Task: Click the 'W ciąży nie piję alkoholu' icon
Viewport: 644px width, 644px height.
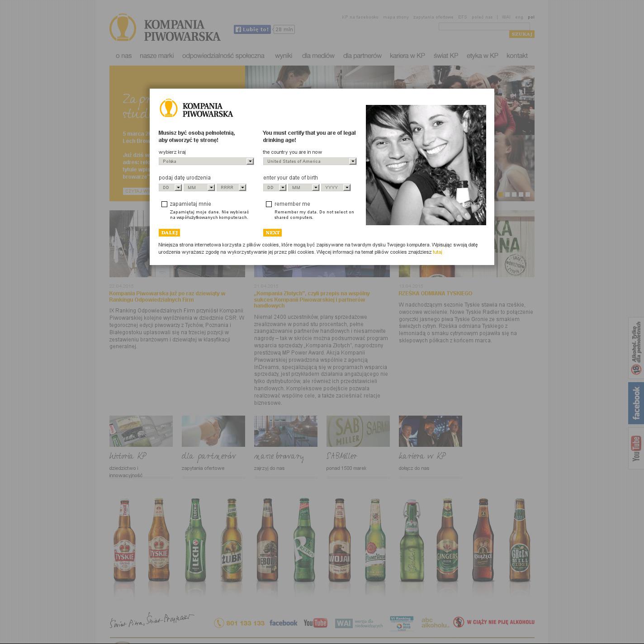Action: pos(459,622)
